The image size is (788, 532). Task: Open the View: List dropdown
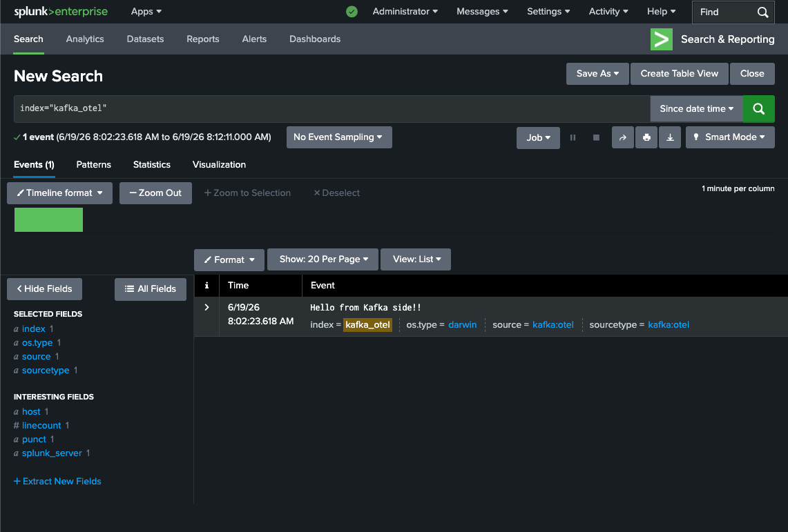click(416, 259)
